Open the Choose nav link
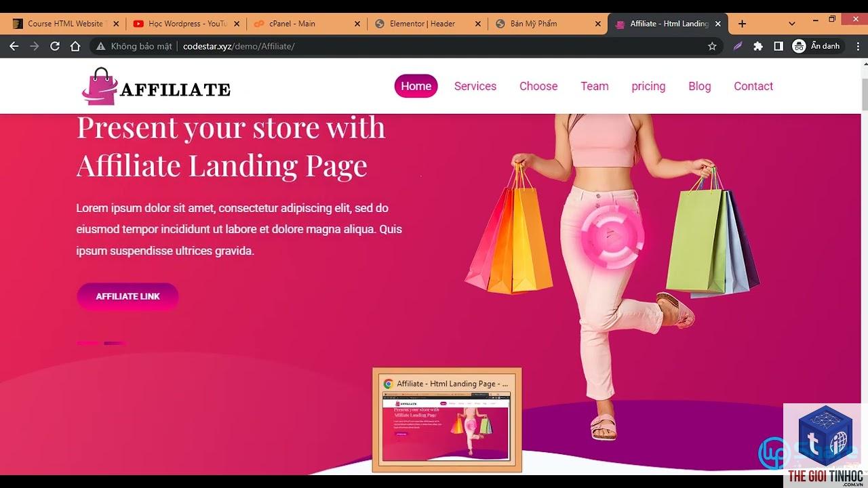The height and width of the screenshot is (488, 868). [538, 86]
